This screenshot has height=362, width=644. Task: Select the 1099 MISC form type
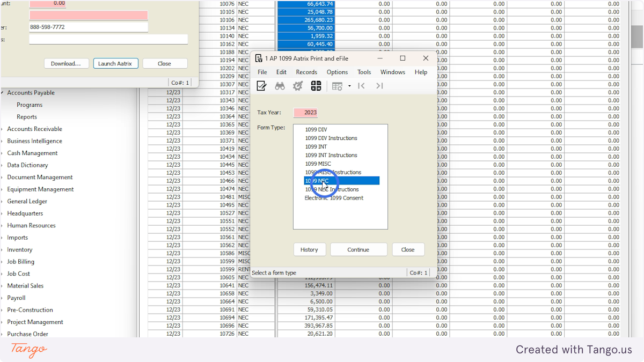319,164
